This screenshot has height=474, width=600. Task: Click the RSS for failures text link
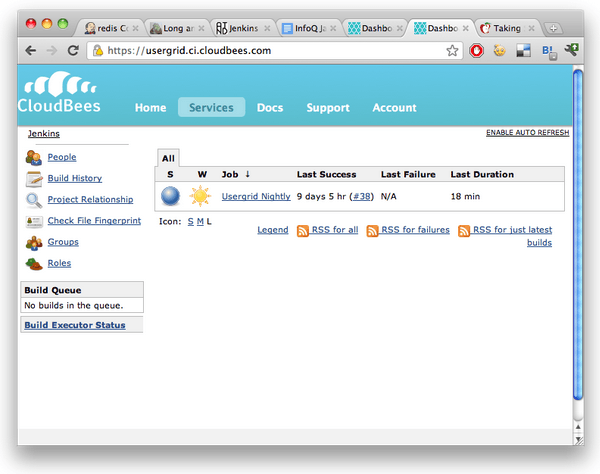(415, 230)
